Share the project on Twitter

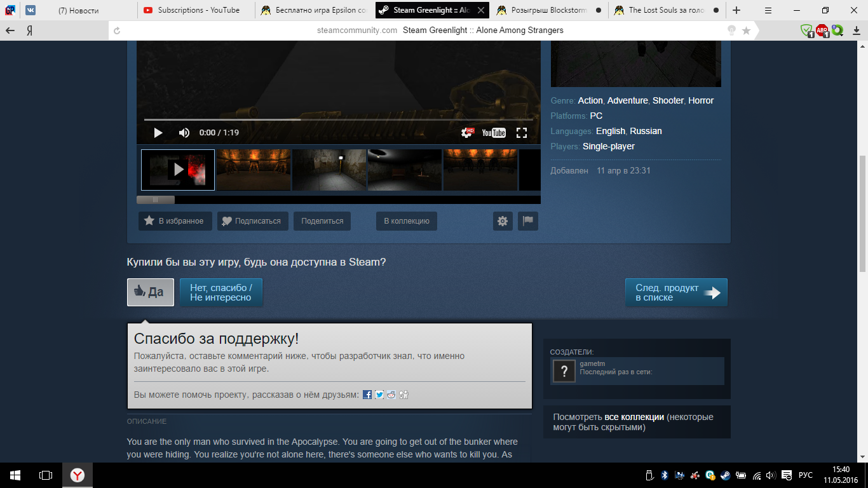(379, 395)
